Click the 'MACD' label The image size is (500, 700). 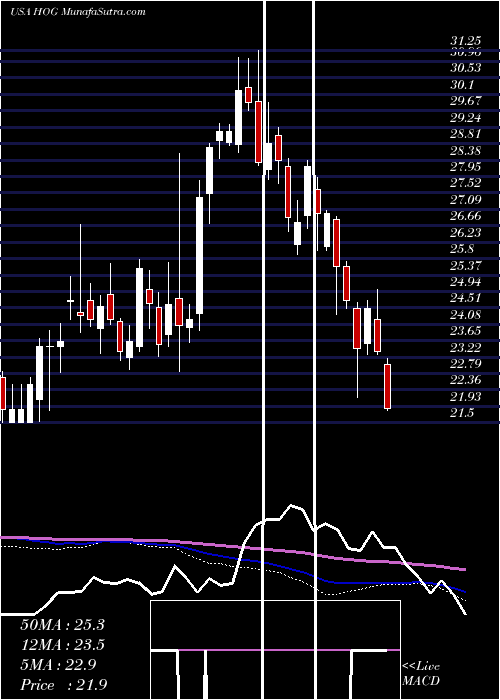pos(420,681)
